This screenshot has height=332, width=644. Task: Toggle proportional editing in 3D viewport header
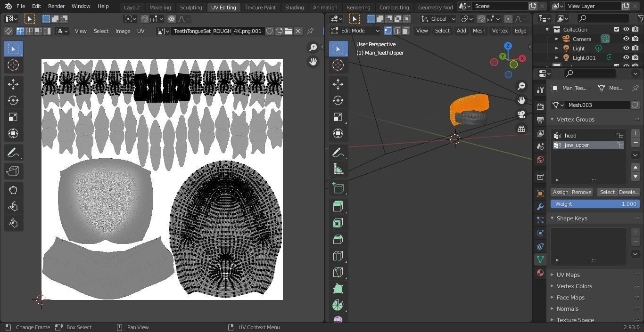508,19
